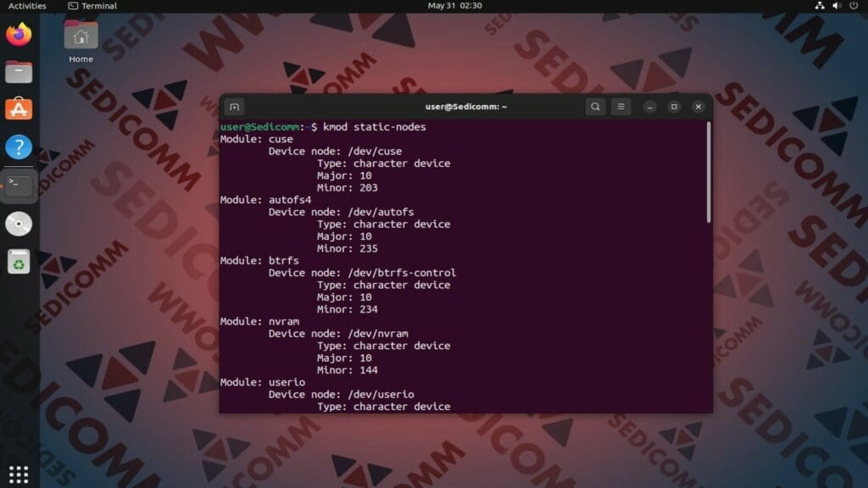Click 'Device node: /dev/cuse' line
This screenshot has width=868, height=488.
[x=336, y=151]
